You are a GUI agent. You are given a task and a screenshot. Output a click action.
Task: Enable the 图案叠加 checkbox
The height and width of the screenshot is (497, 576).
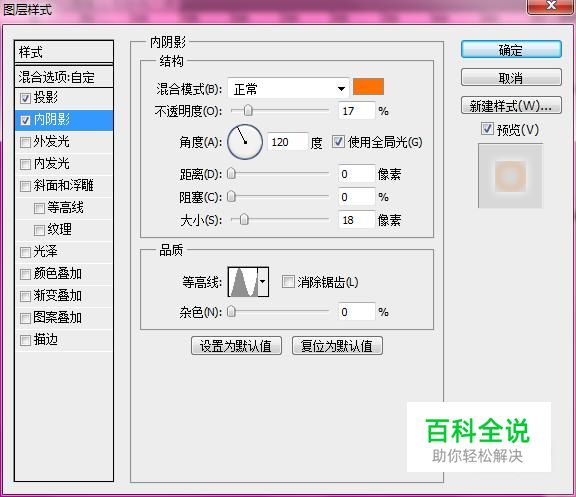[x=25, y=318]
